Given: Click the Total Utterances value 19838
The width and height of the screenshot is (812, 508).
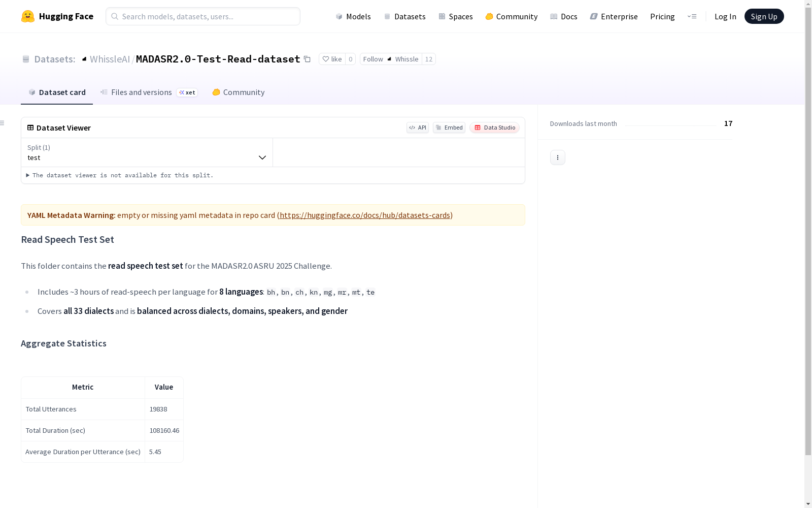Looking at the screenshot, I should click(x=158, y=409).
